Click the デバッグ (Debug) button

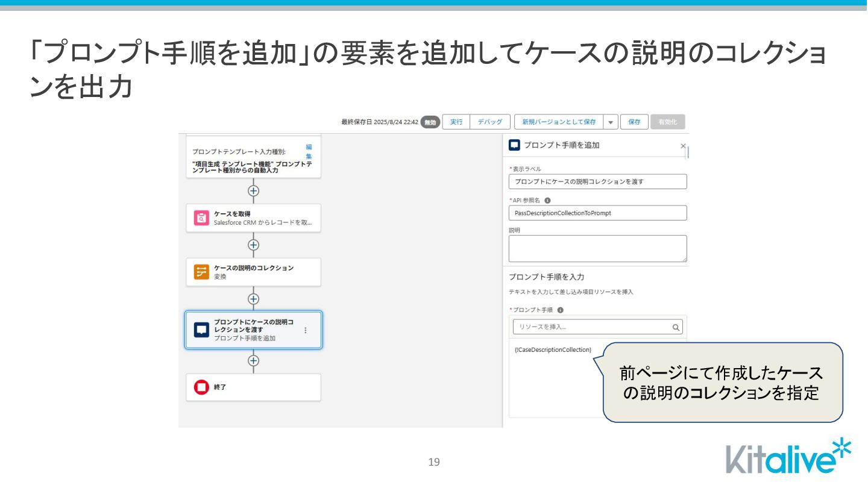pos(490,122)
